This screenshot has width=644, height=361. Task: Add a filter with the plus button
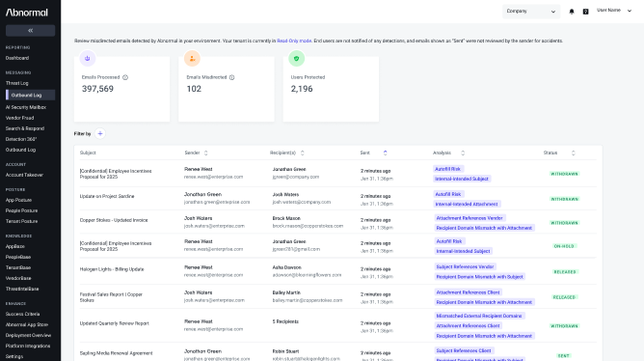(x=100, y=133)
